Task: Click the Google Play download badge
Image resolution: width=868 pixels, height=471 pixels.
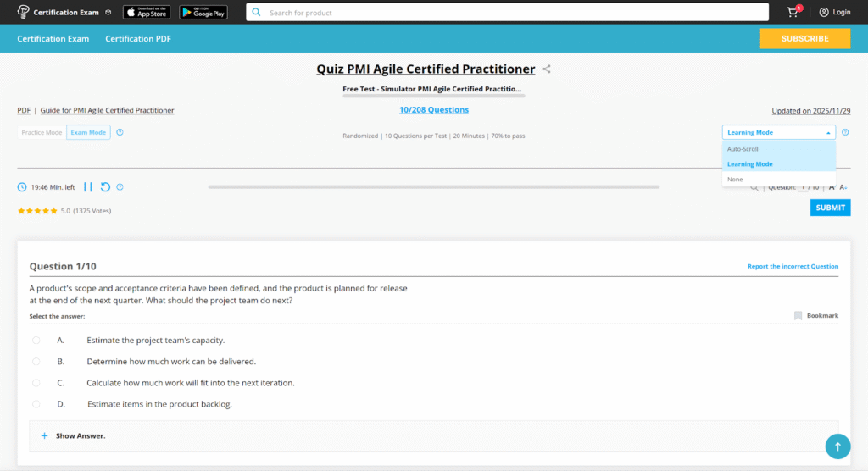Action: point(203,12)
